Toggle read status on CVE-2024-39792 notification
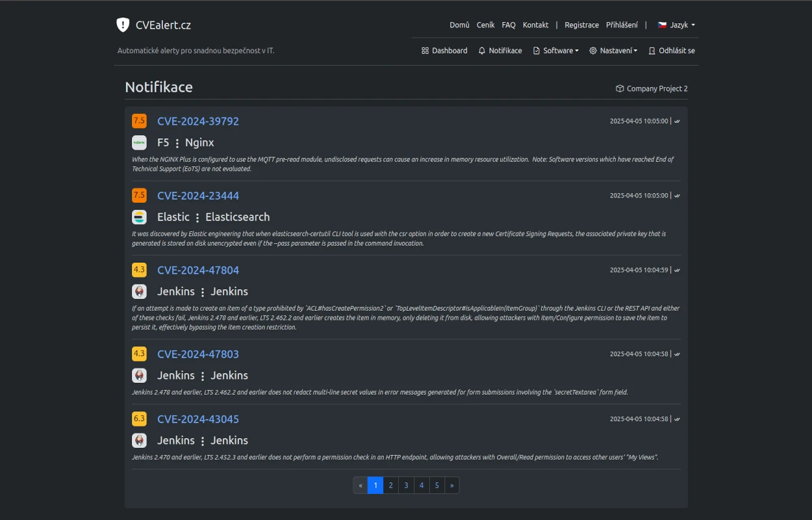The image size is (812, 520). tap(676, 120)
